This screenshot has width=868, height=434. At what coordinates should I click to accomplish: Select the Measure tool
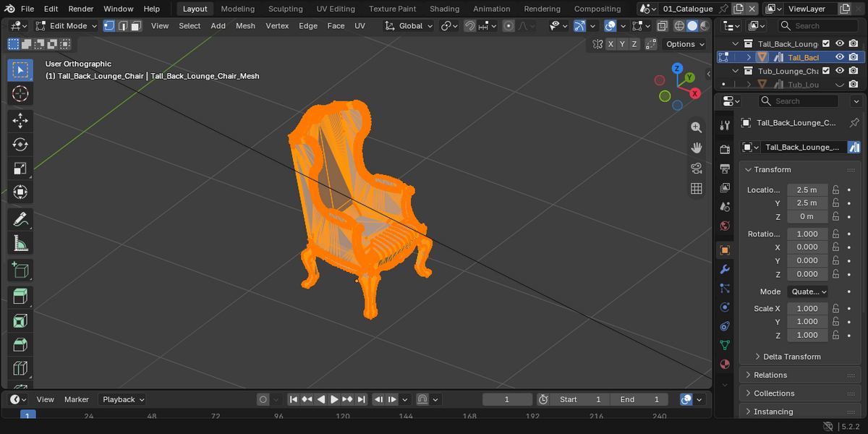click(20, 243)
